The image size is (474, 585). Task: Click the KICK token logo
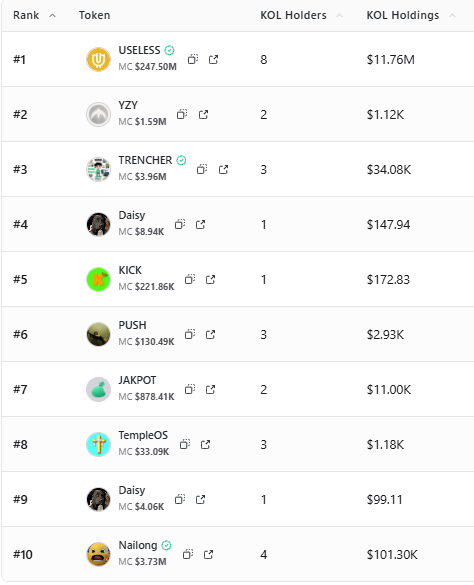[x=99, y=279]
